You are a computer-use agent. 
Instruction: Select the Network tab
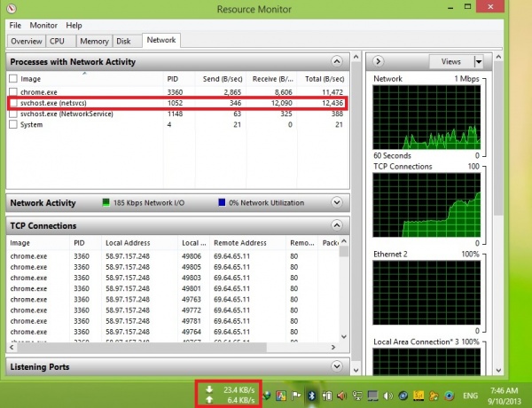pos(161,40)
